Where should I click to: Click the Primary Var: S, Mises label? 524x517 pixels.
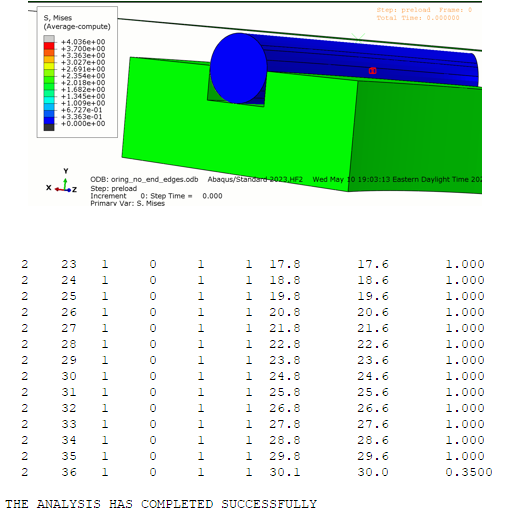(x=127, y=203)
